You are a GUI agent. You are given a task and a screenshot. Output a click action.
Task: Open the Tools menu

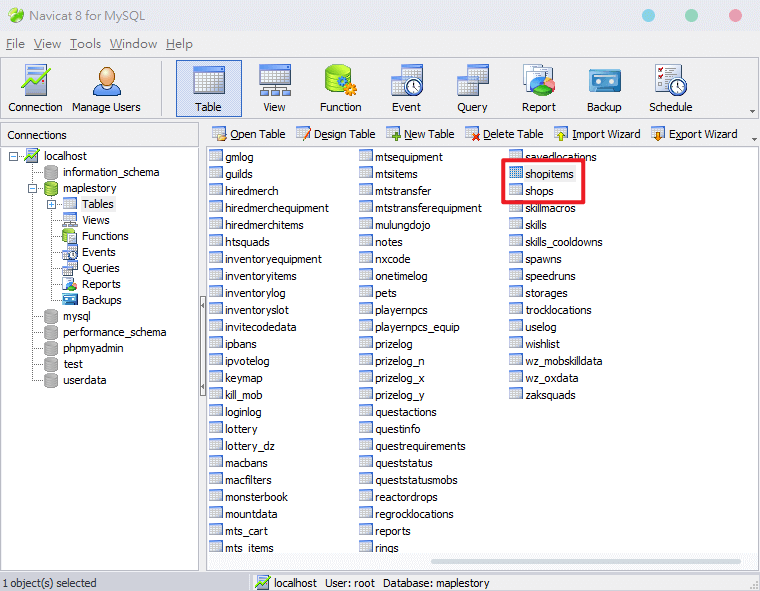pos(85,44)
